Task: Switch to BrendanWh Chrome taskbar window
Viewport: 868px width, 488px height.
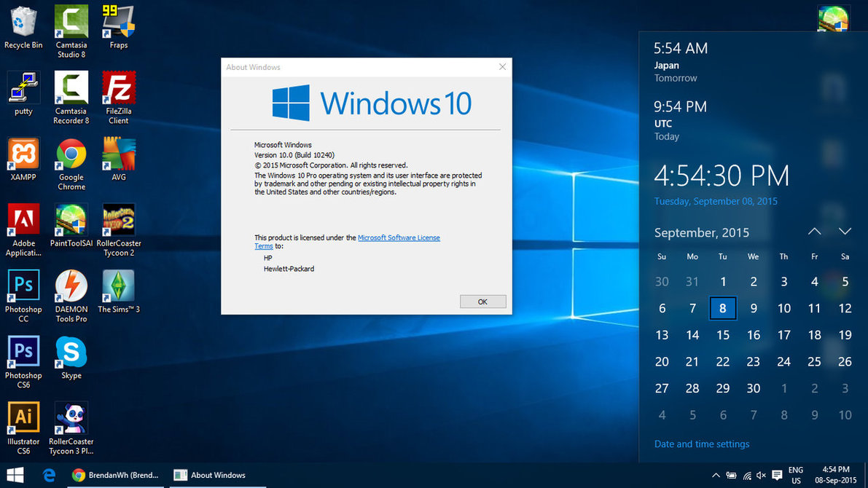Action: (x=116, y=476)
